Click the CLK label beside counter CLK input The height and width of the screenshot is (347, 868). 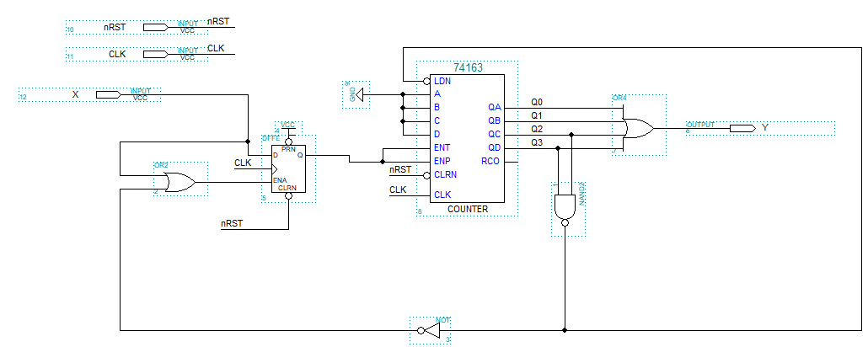coord(398,190)
